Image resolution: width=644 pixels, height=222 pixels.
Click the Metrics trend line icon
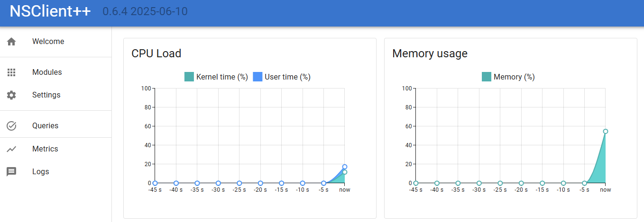(x=11, y=149)
